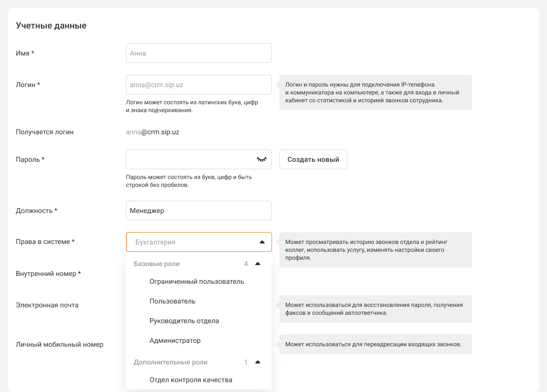The image size is (547, 392).
Task: Click the Базовые роли heading text
Action: [156, 264]
